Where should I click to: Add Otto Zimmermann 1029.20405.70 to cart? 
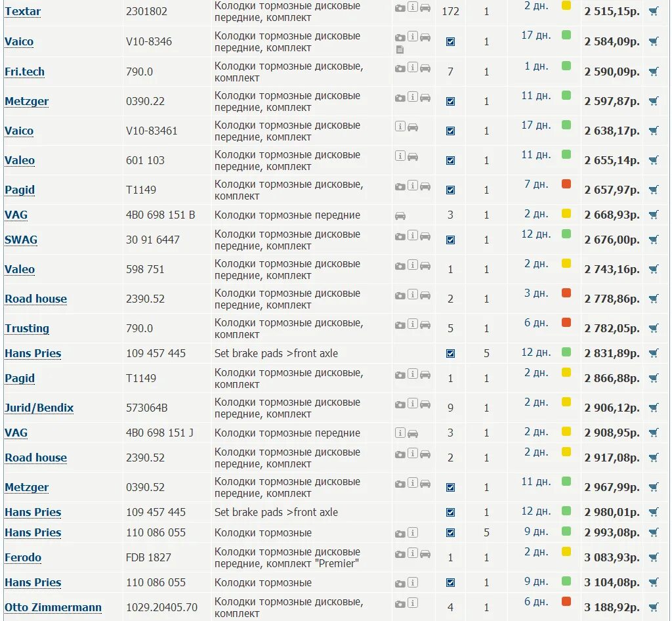coord(654,607)
